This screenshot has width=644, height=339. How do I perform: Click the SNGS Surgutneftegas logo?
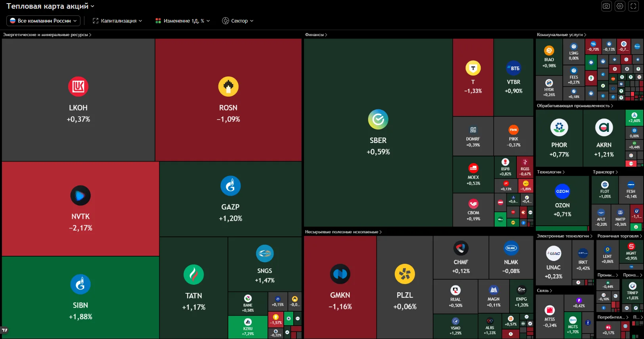(265, 253)
